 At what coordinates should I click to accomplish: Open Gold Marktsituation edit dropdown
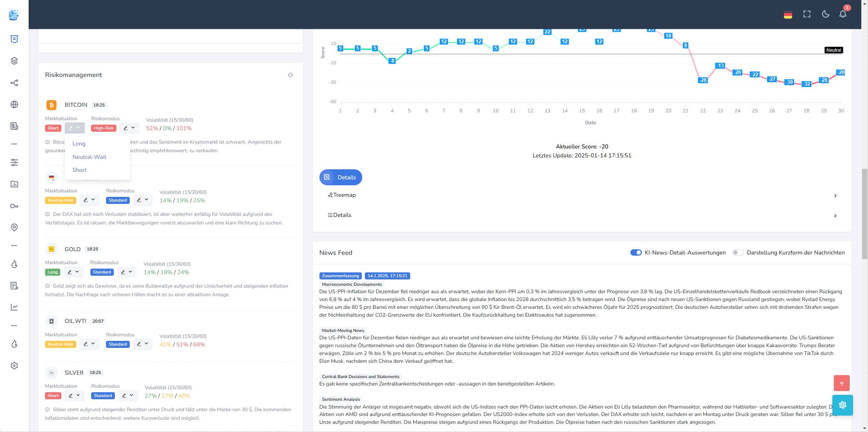[x=73, y=272]
